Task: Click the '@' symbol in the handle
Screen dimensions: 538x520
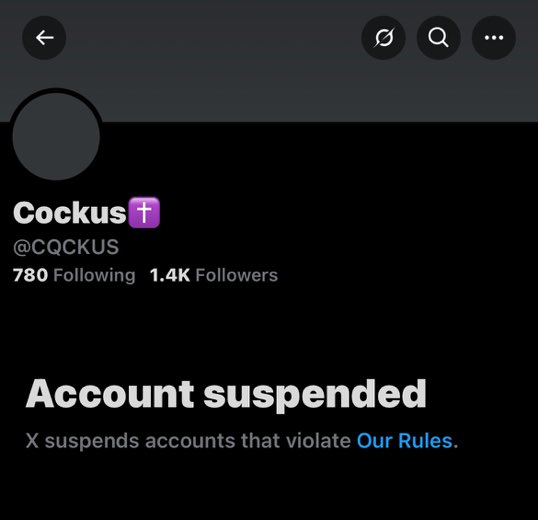Action: click(x=22, y=247)
